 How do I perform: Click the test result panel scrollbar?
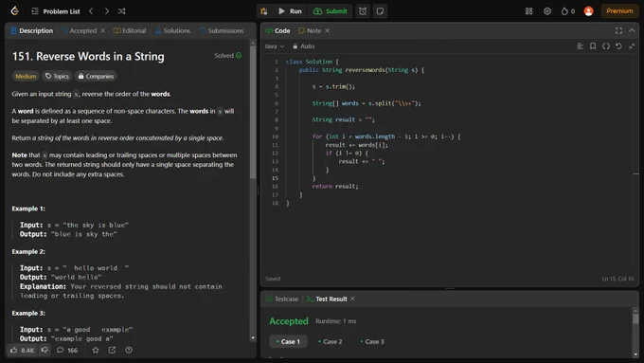pyautogui.click(x=635, y=319)
